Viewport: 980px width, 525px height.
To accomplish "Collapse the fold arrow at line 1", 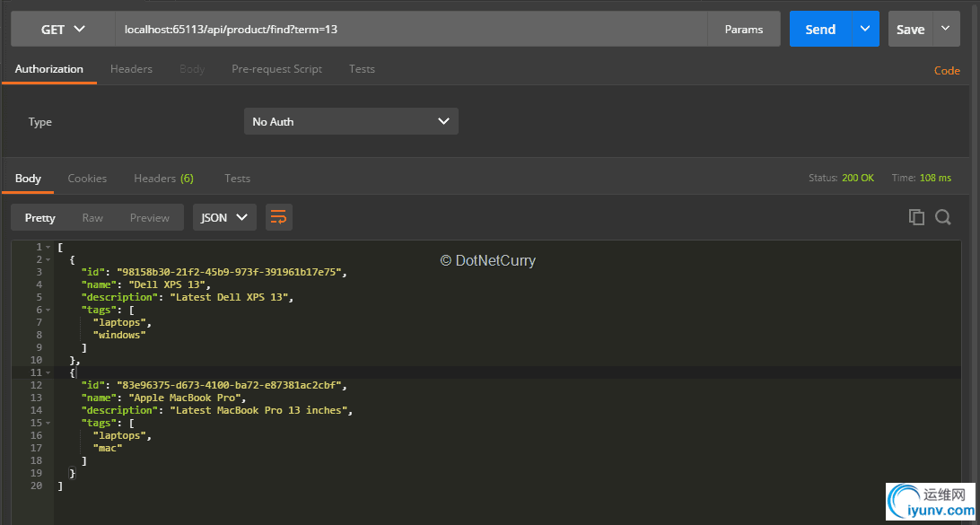I will 48,248.
